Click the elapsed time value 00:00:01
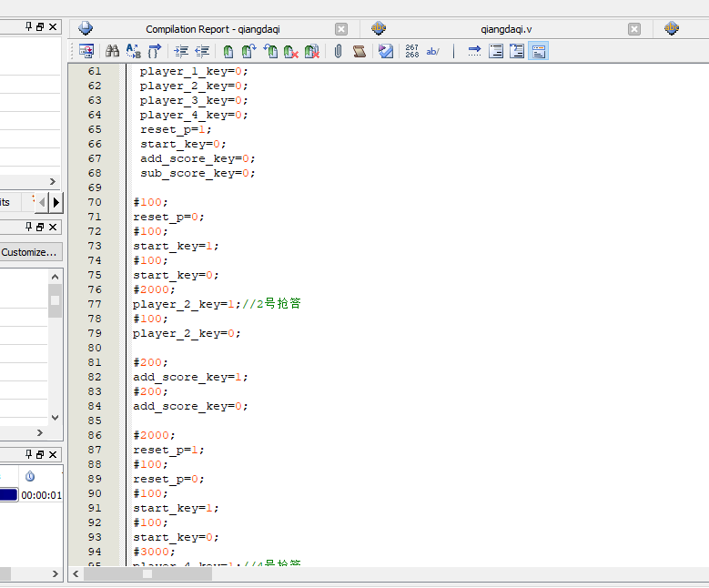The image size is (709, 588). coord(41,495)
